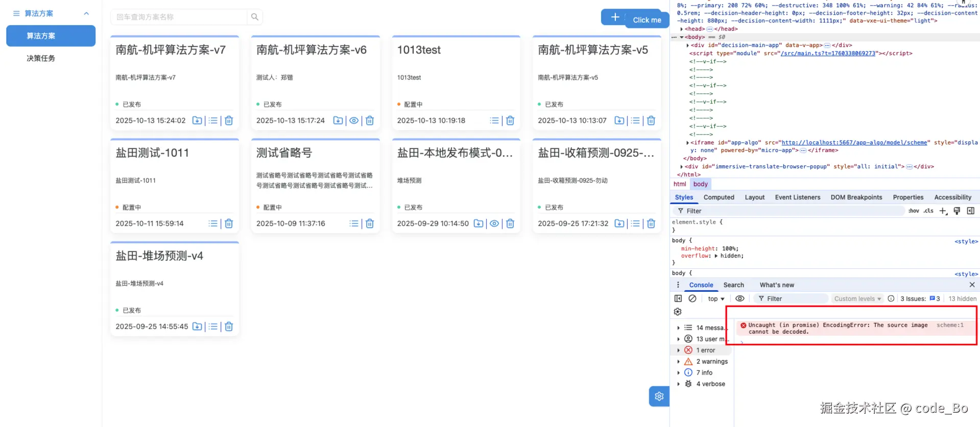
Task: Add new style rule with plus icon
Action: tap(943, 211)
